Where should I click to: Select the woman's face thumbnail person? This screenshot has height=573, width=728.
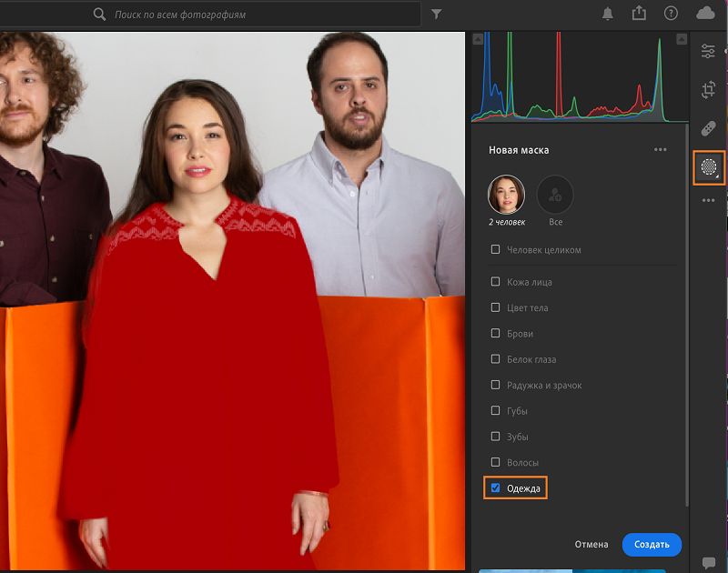point(506,194)
